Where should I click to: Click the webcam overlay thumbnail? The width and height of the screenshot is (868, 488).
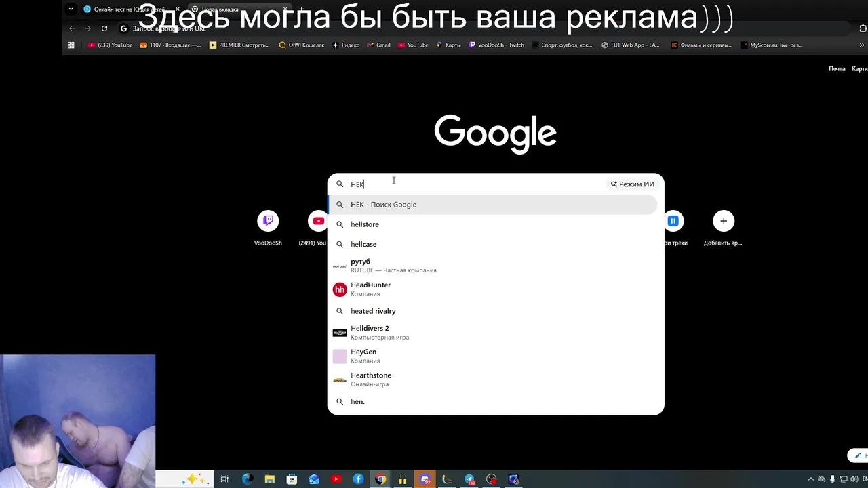(x=77, y=421)
